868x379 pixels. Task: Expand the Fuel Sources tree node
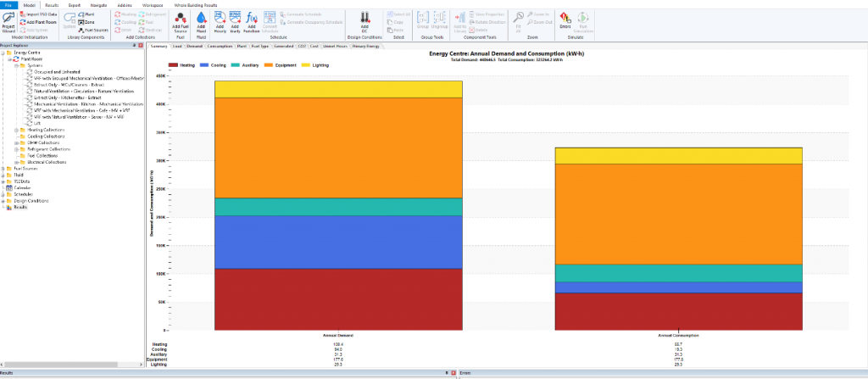point(4,169)
